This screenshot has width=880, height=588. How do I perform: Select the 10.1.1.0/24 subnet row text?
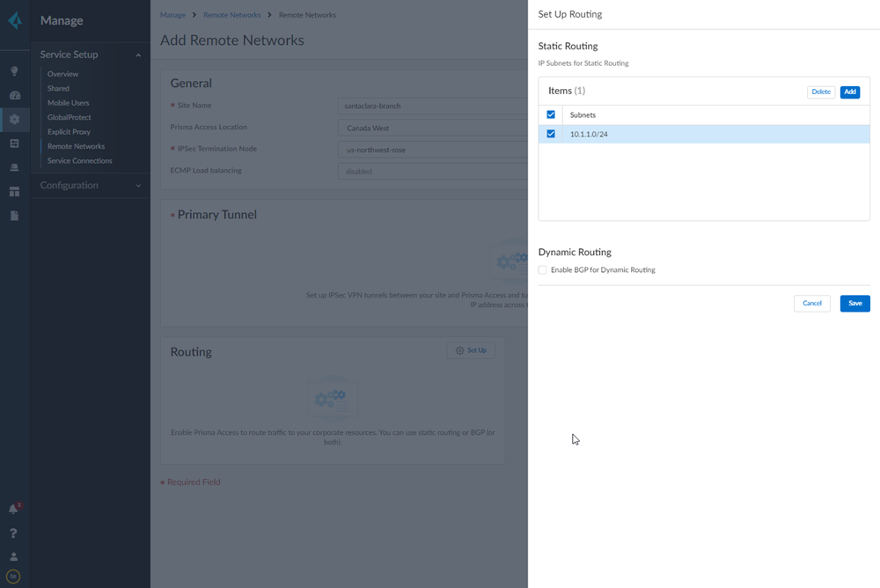click(589, 134)
